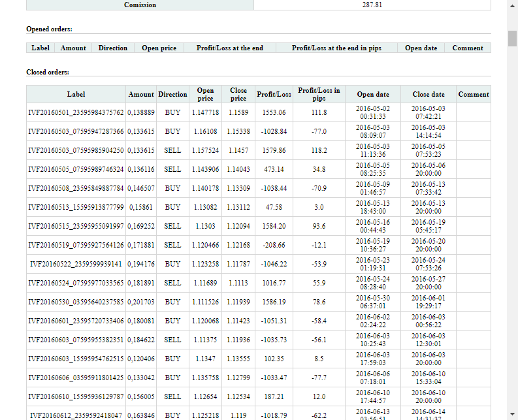
Task: Select label IVF20160524_07595977033565
Action: 76,283
